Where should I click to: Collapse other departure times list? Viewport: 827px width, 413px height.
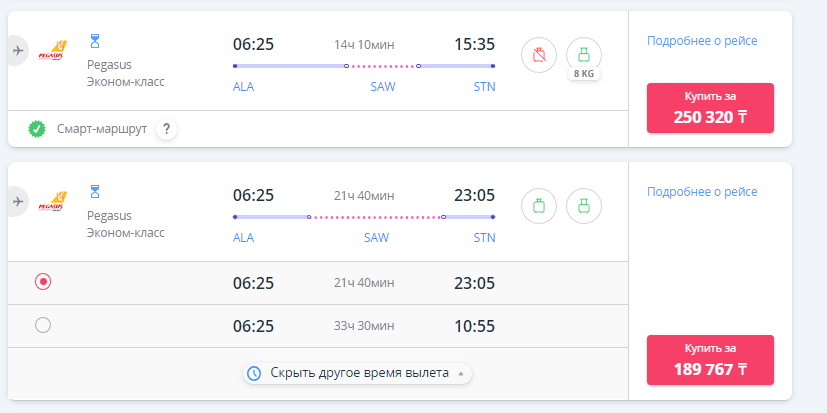[356, 373]
